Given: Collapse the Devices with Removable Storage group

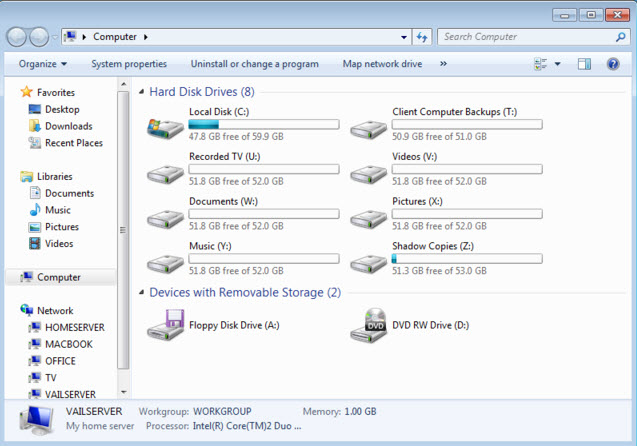Looking at the screenshot, I should (x=141, y=292).
